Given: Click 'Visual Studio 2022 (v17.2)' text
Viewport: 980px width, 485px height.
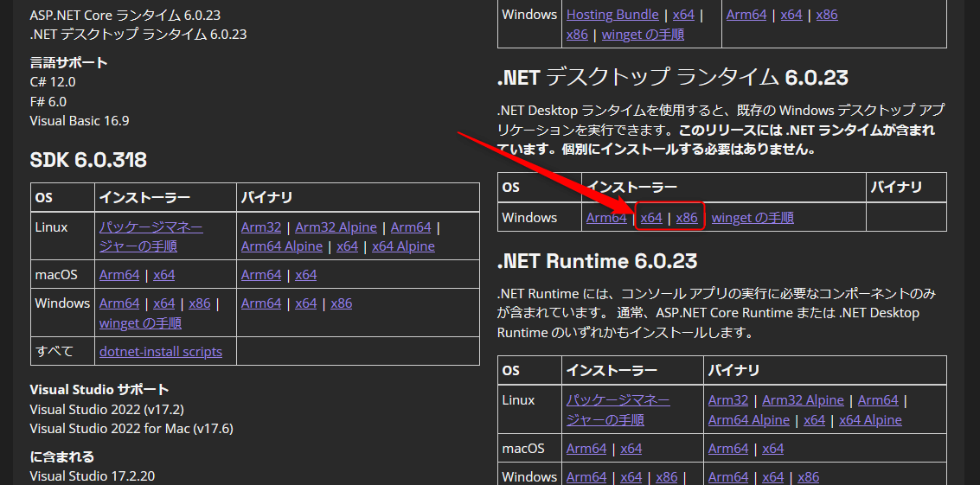Looking at the screenshot, I should [107, 410].
